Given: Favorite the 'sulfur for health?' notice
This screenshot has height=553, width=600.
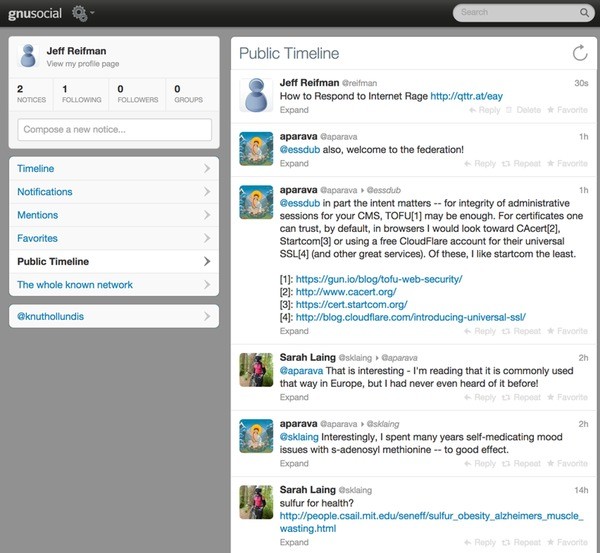Looking at the screenshot, I should tap(567, 542).
